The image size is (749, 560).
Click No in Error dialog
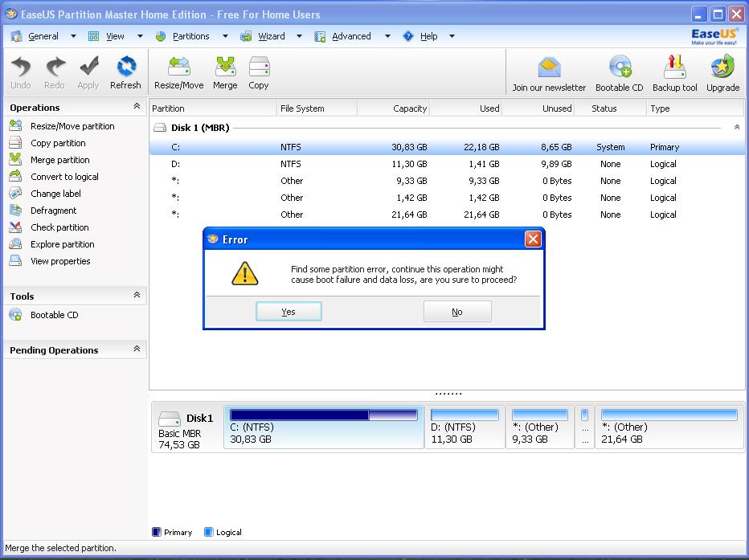457,312
